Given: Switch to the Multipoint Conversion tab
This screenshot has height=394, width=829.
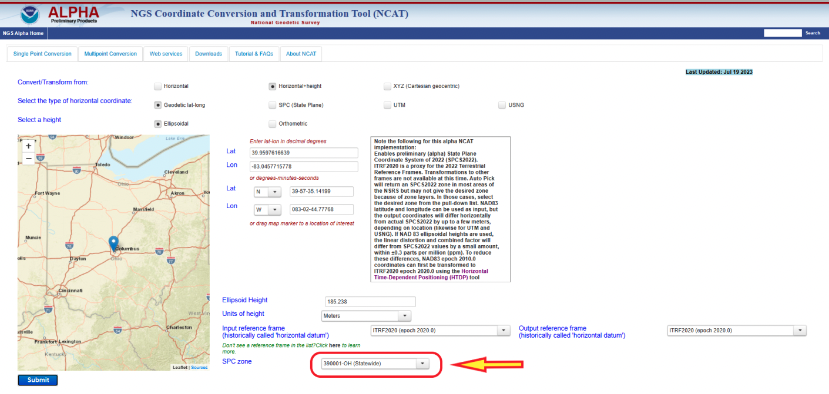Looking at the screenshot, I should (x=110, y=54).
